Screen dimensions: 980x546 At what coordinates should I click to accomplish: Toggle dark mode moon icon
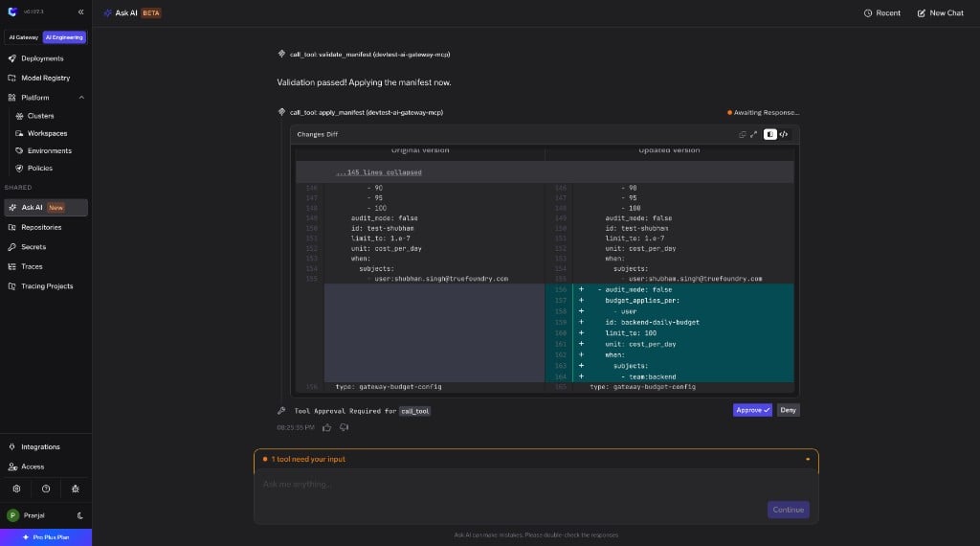click(80, 516)
